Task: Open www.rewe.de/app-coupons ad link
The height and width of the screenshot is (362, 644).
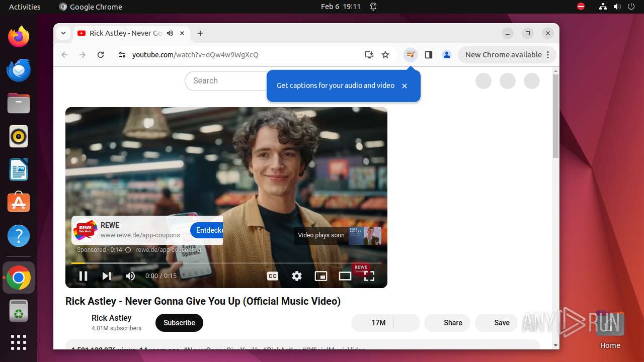Action: click(x=140, y=235)
